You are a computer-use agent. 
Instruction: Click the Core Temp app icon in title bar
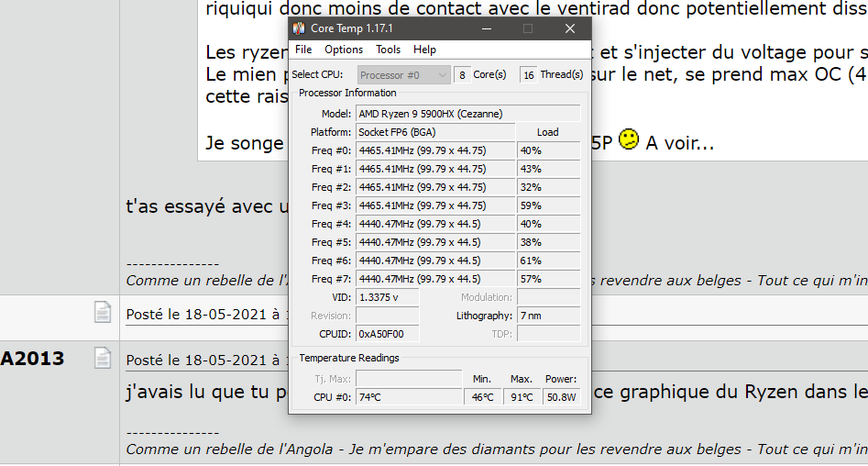click(299, 28)
